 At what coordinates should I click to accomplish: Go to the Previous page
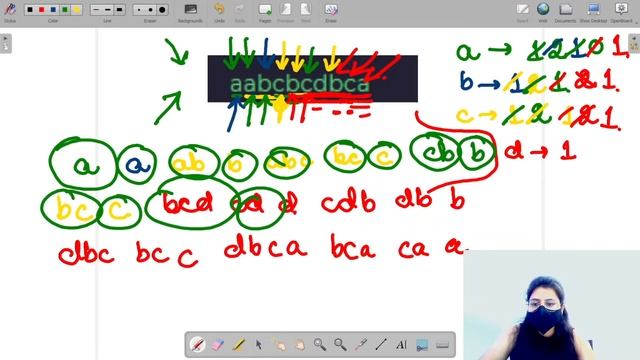tap(285, 10)
